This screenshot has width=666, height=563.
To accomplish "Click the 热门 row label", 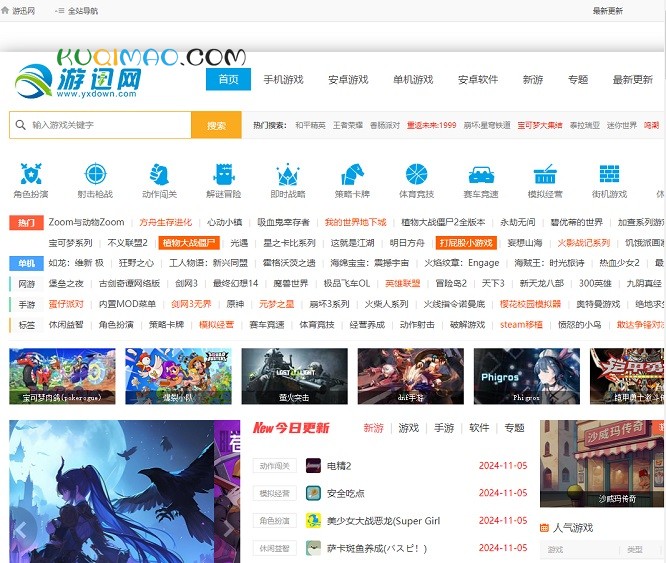I will 26,222.
